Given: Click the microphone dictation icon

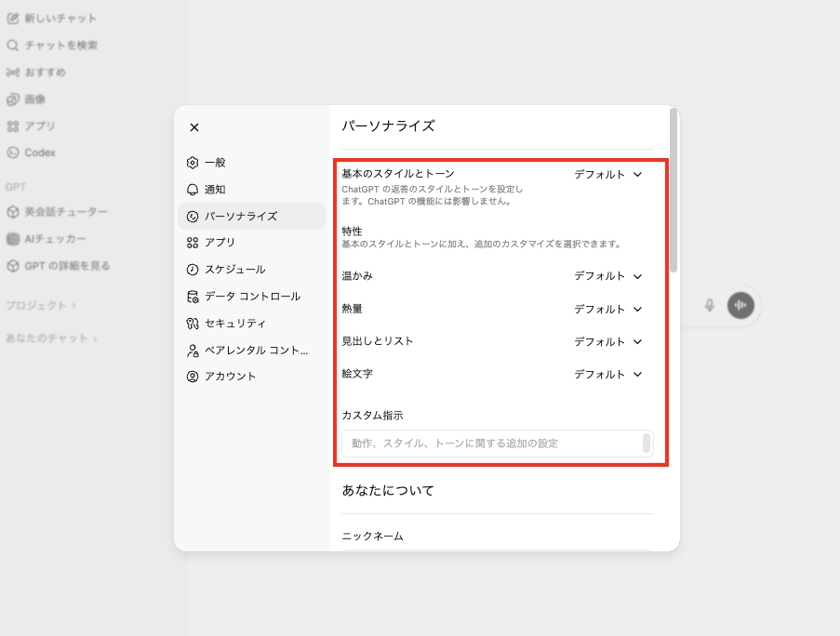Looking at the screenshot, I should pos(710,305).
